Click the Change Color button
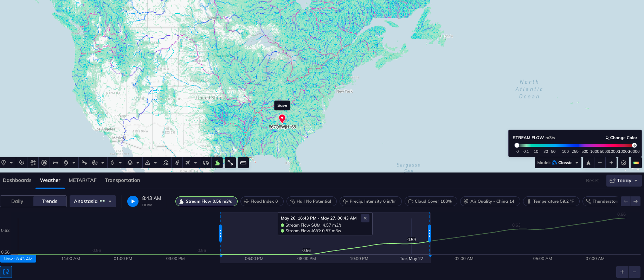 click(x=621, y=138)
